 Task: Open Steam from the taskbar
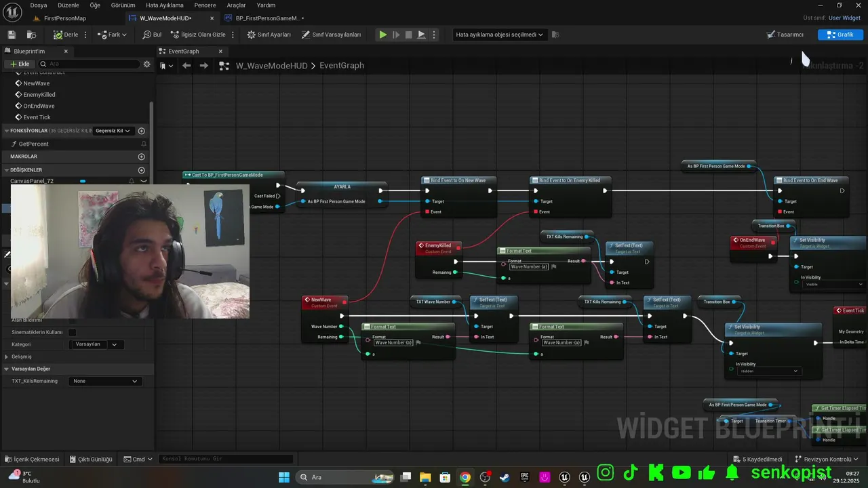[505, 477]
